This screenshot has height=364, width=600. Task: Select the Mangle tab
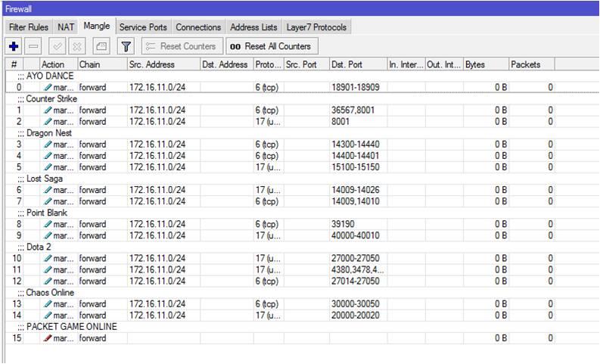(97, 26)
